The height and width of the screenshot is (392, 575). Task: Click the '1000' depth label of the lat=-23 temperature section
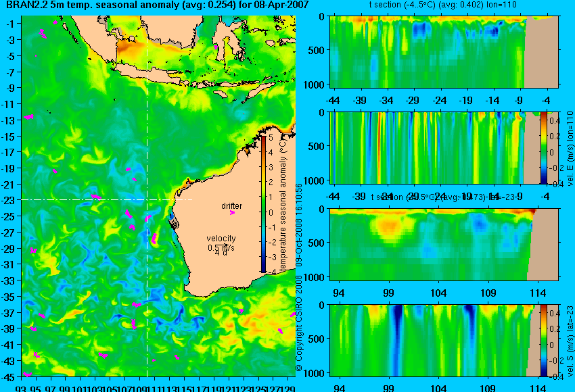[315, 277]
